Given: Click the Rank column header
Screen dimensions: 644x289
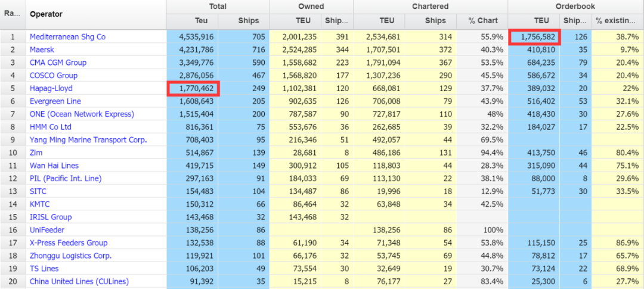Looking at the screenshot, I should click(x=13, y=14).
